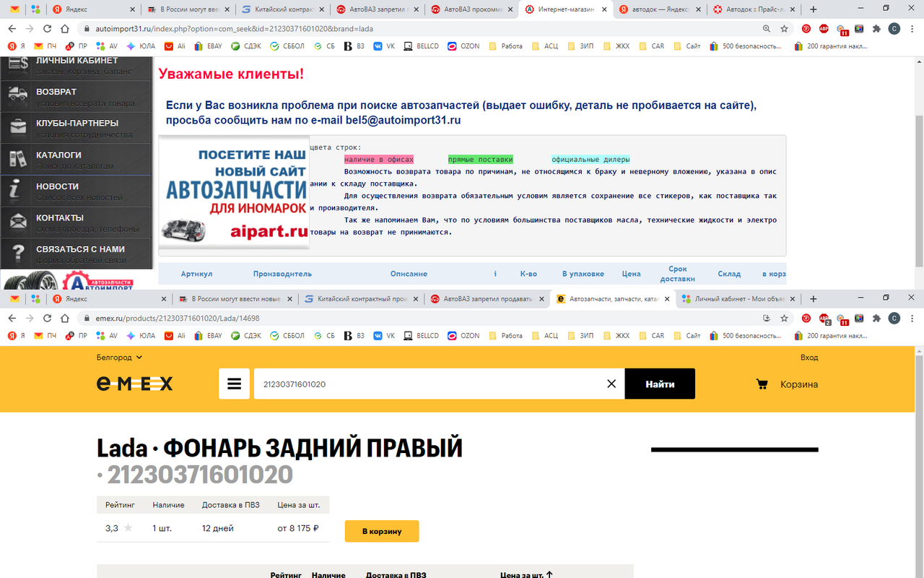Open СВЯЗАТЬСЯ С НАМИ sidebar item
This screenshot has width=924, height=578.
pos(76,254)
